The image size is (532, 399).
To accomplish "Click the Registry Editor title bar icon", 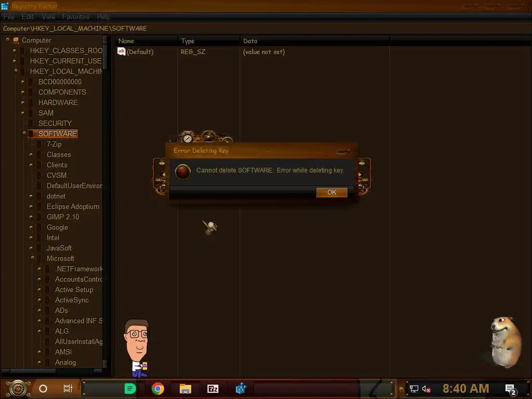I will (x=5, y=6).
